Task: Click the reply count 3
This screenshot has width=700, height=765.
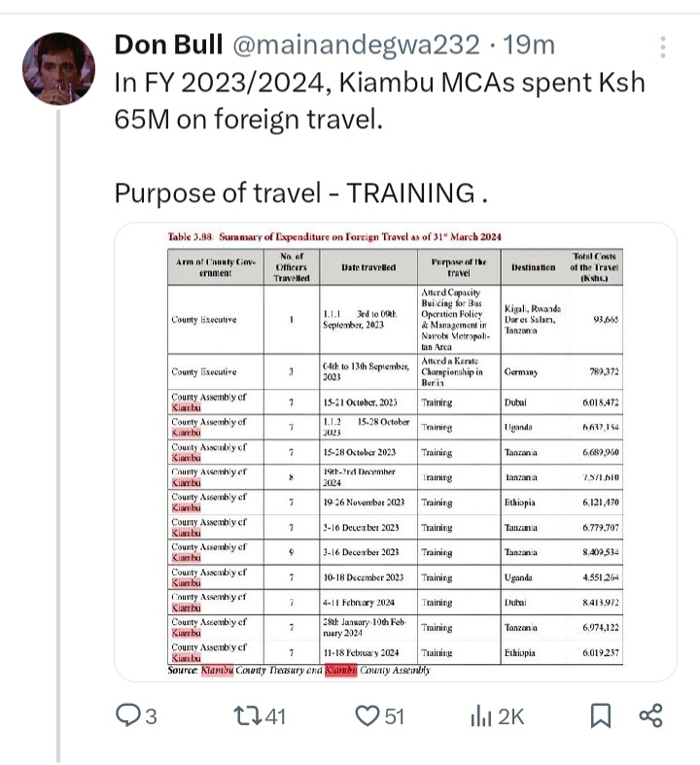Action: (x=151, y=717)
